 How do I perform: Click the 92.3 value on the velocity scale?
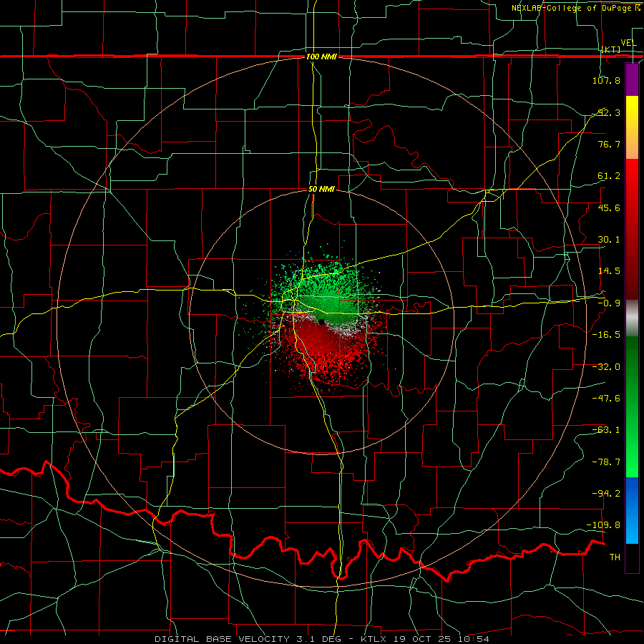coord(609,112)
